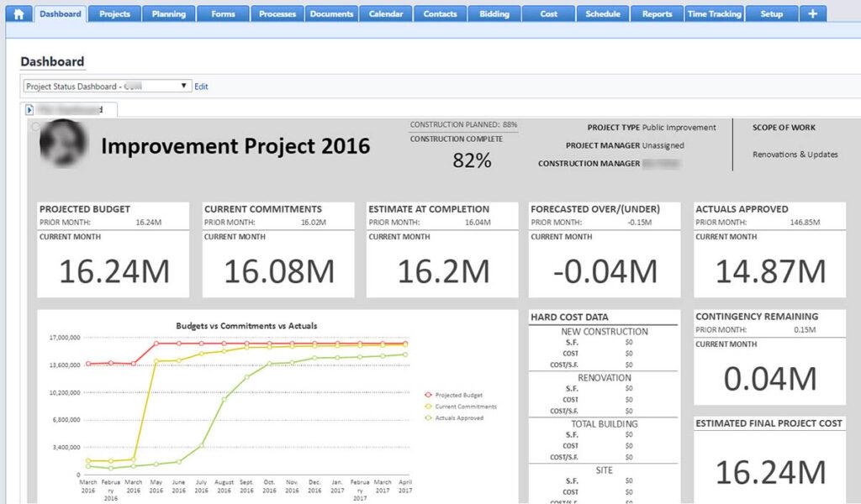Open the Setup tab
Screen dimensions: 861x504
771,13
